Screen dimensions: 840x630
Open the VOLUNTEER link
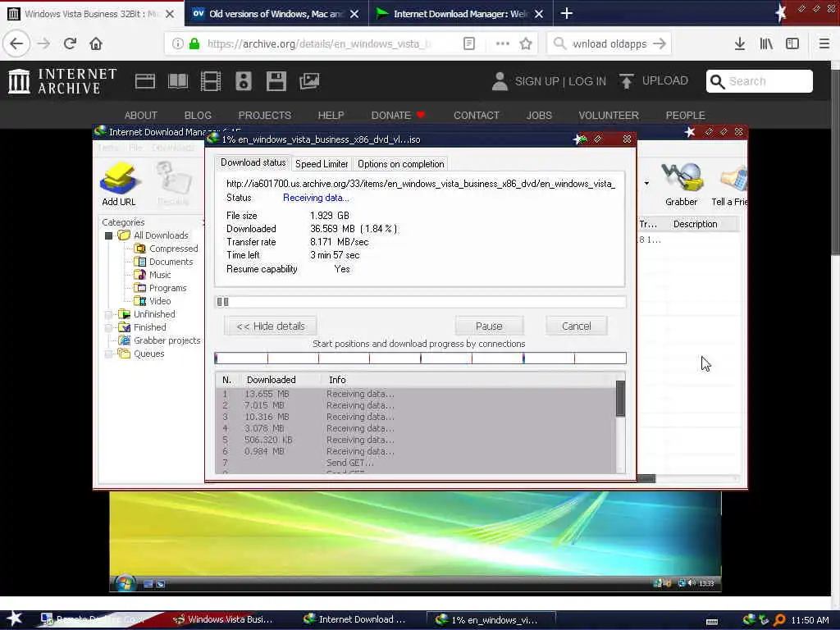609,115
